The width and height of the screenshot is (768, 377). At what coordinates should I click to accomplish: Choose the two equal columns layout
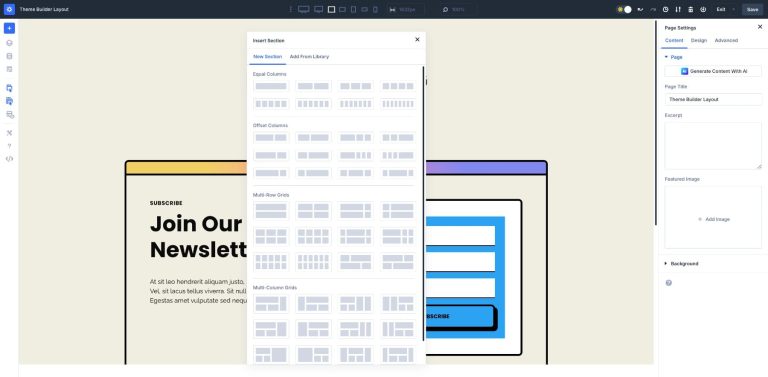pyautogui.click(x=313, y=86)
